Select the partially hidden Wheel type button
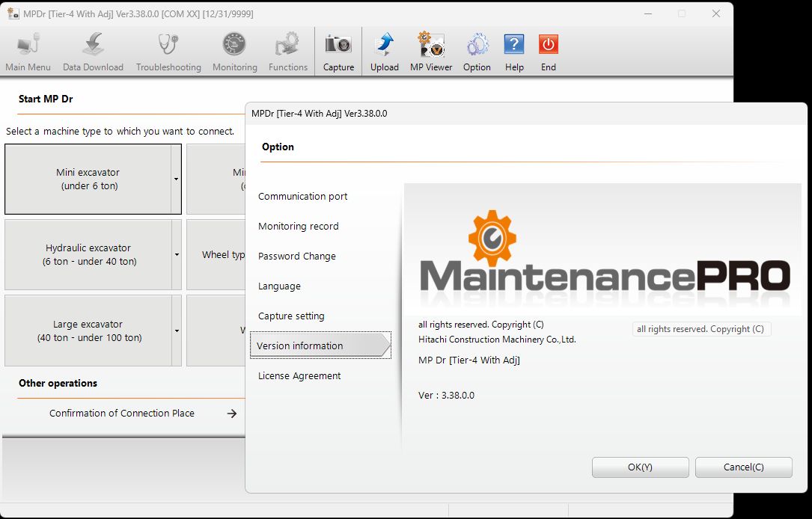This screenshot has height=519, width=812. 216,254
